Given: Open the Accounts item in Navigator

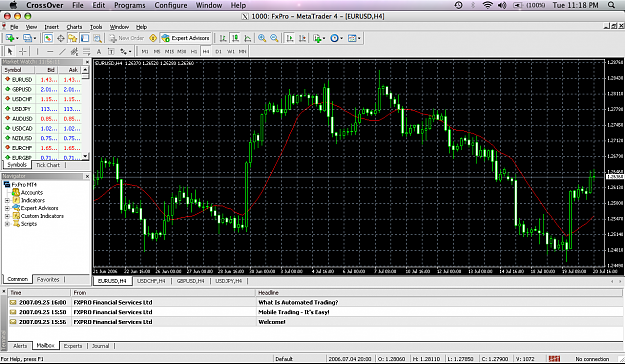Looking at the screenshot, I should tap(31, 193).
